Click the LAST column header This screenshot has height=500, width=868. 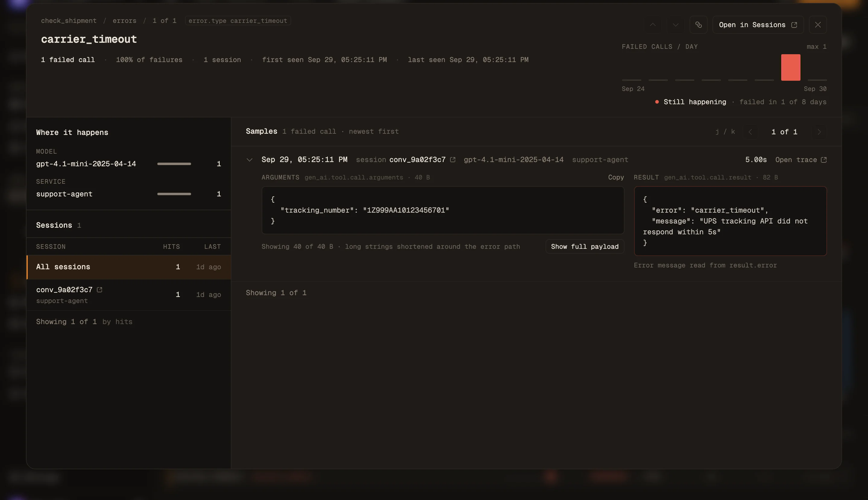pos(212,247)
